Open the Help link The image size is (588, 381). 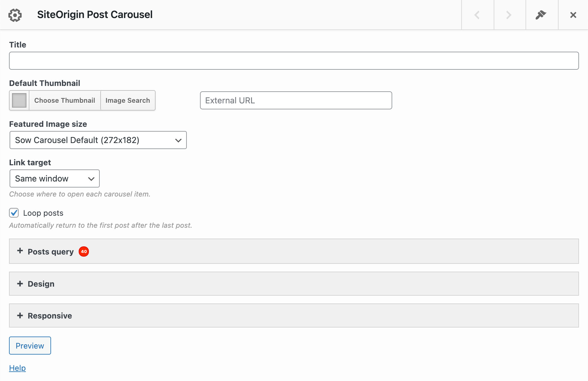click(17, 368)
